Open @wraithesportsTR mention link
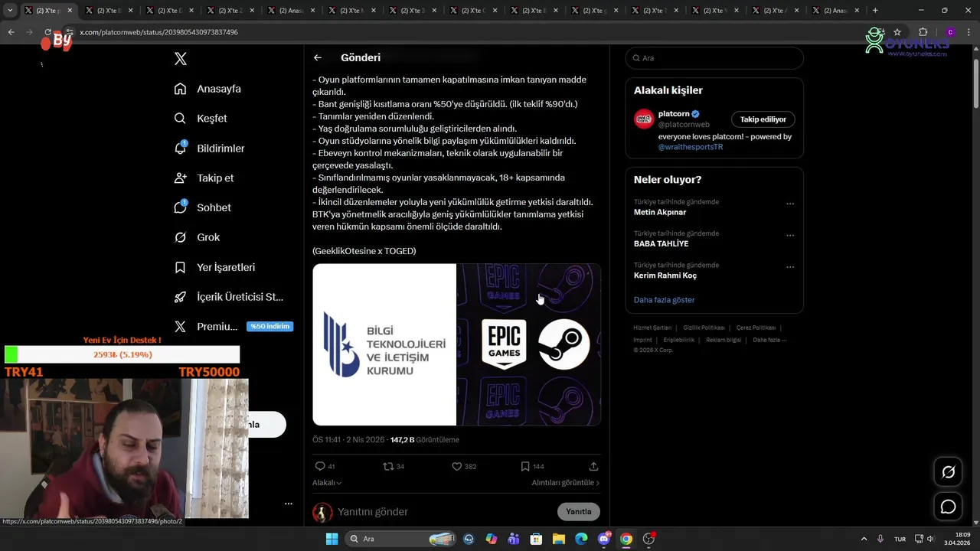This screenshot has height=551, width=980. click(691, 147)
